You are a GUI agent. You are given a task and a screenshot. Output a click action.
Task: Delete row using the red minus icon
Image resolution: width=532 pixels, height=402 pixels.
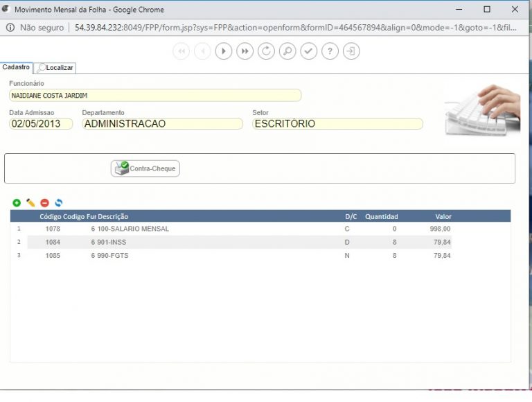click(44, 202)
